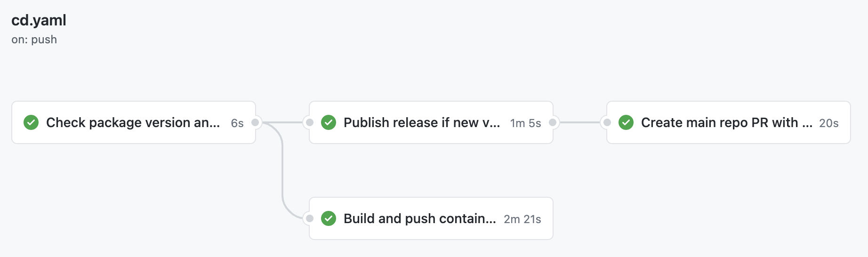The width and height of the screenshot is (868, 257).
Task: Click the 20s duration on Create main repo PR
Action: pos(828,123)
